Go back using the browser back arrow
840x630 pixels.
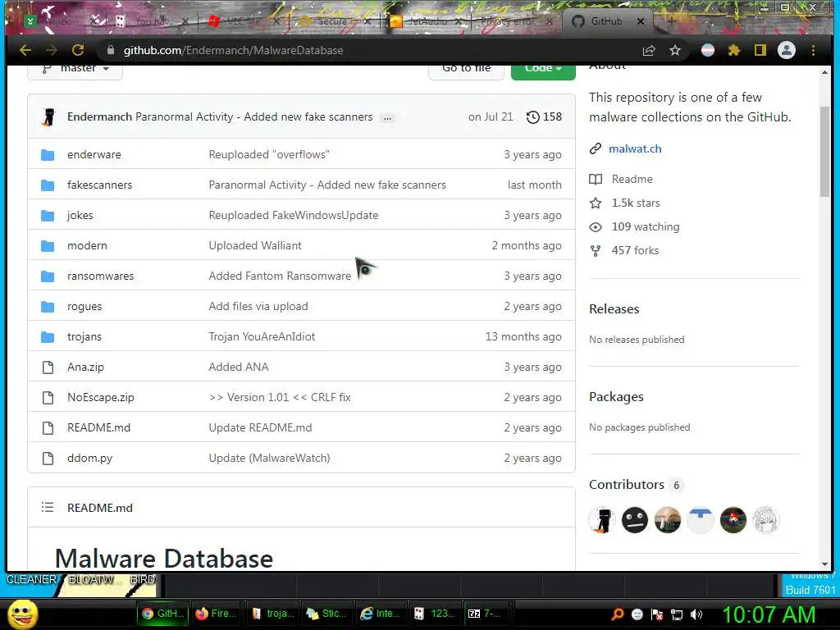click(x=25, y=50)
